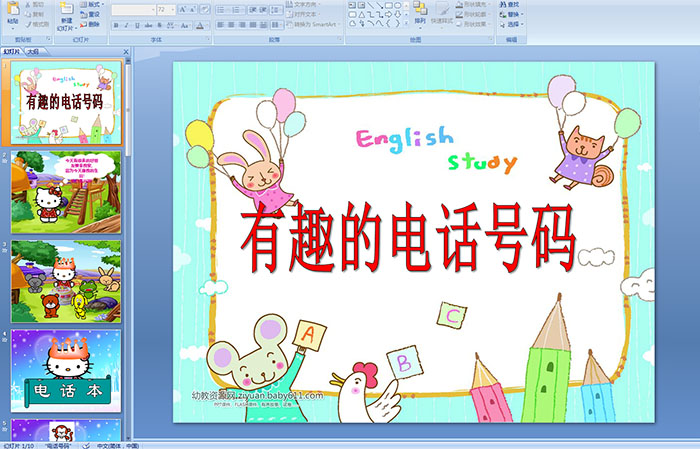This screenshot has height=449, width=700.
Task: Reset the slide with 重设 button
Action: pyautogui.click(x=90, y=14)
